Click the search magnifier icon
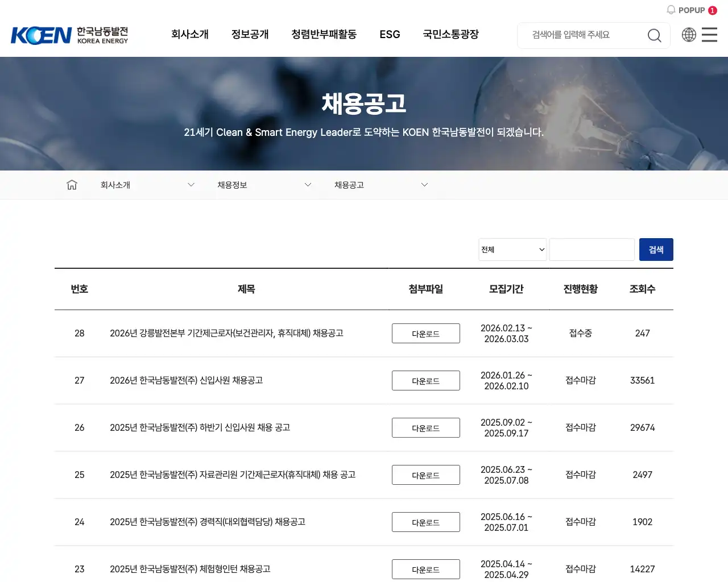 (x=654, y=35)
